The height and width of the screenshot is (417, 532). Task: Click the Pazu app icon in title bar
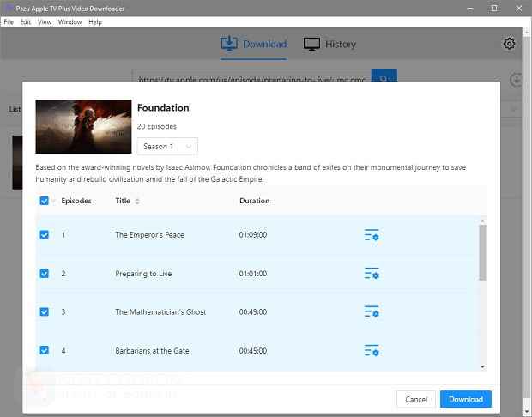[8, 8]
